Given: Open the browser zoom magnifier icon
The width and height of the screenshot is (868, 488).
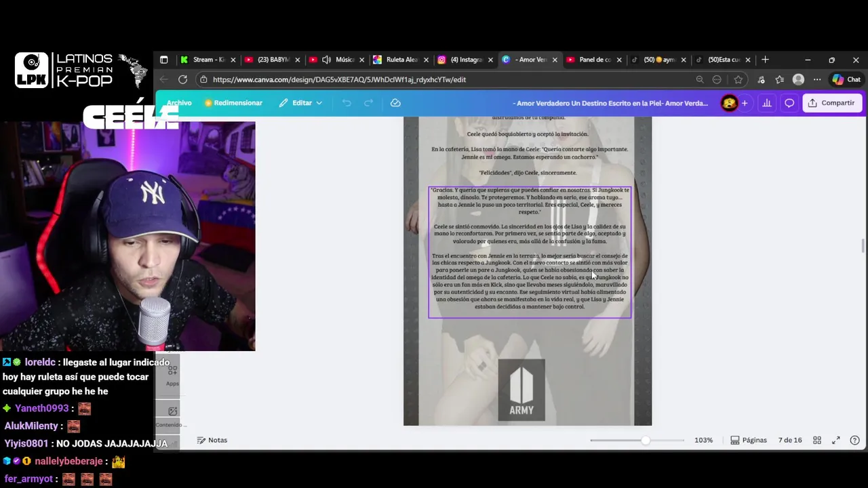Looking at the screenshot, I should pos(700,79).
